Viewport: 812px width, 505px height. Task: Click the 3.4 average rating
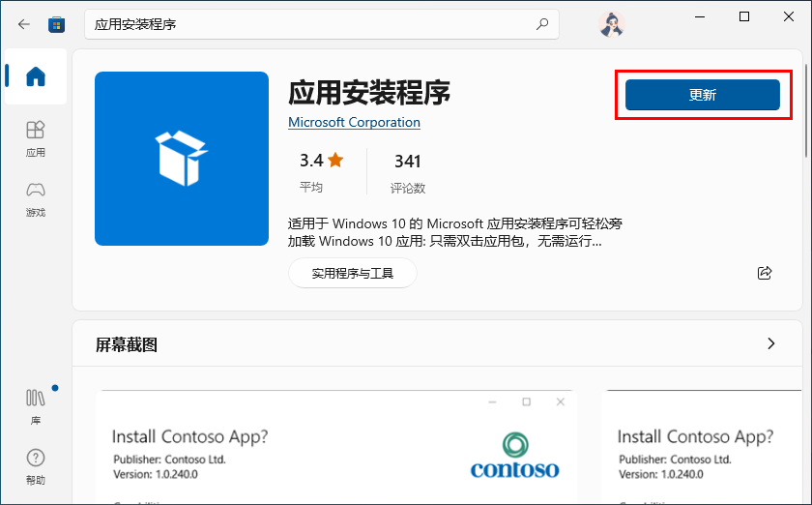[321, 172]
